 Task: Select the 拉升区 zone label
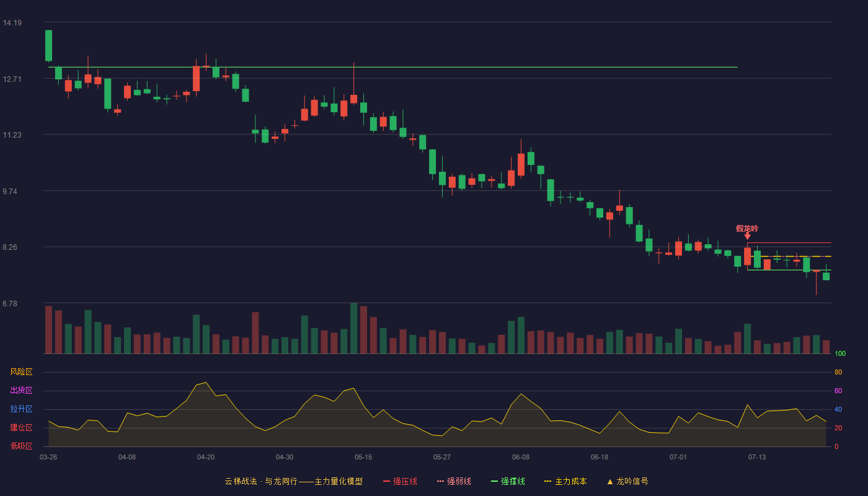click(x=21, y=409)
